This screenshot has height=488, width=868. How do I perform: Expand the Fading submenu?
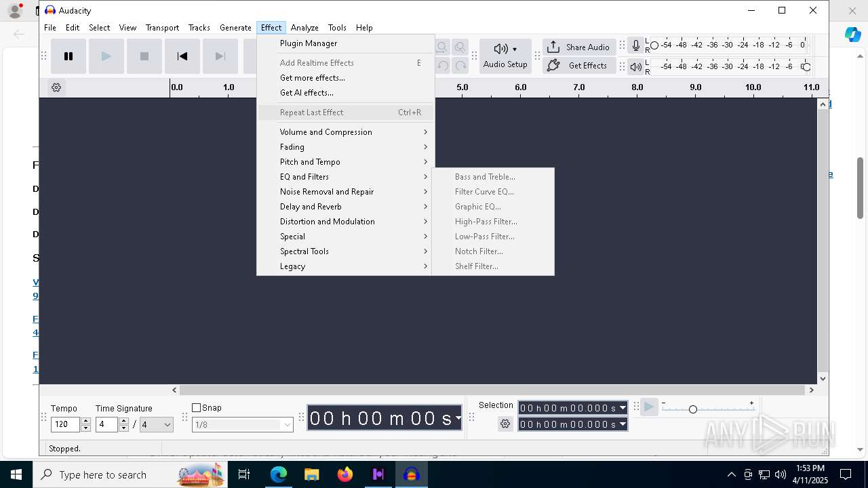346,147
